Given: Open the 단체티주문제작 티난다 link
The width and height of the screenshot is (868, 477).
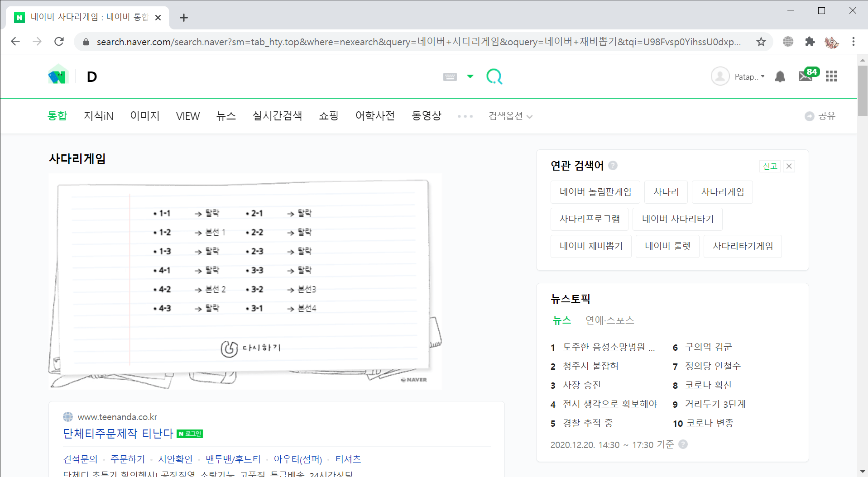Looking at the screenshot, I should 118,434.
